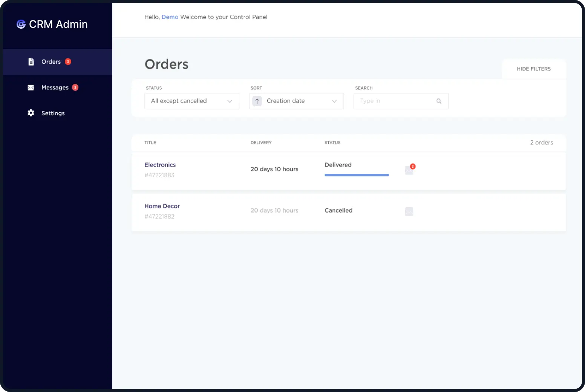Click the Electronics delivery time 20 days 10 hours
The image size is (585, 392).
274,169
